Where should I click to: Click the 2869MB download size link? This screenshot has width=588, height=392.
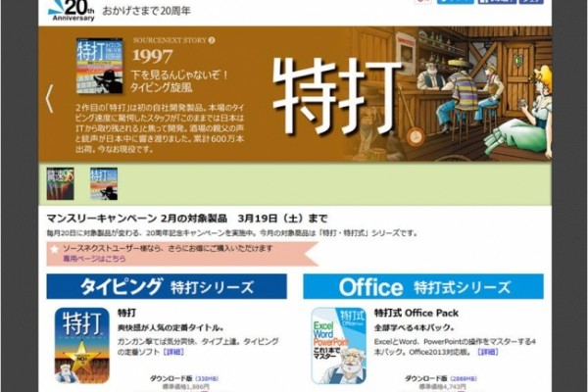coord(464,378)
